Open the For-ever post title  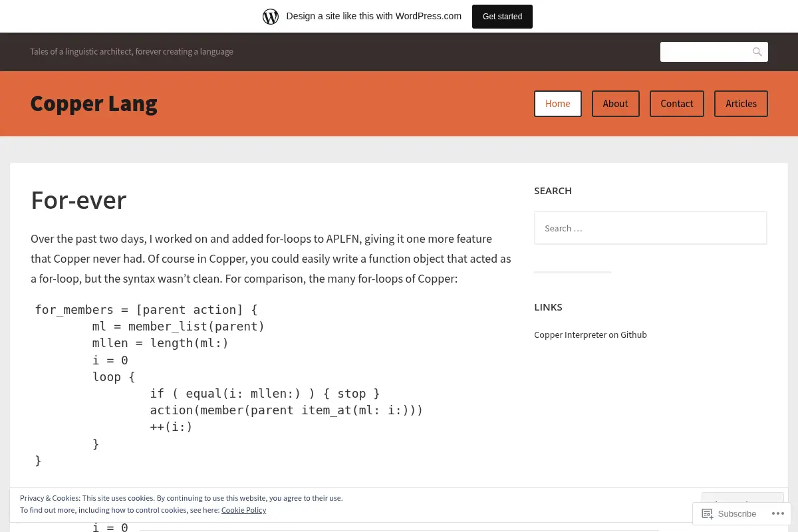78,200
